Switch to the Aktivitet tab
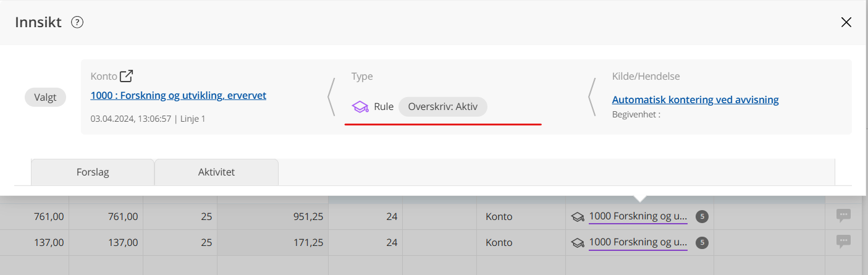The height and width of the screenshot is (275, 868). 216,172
